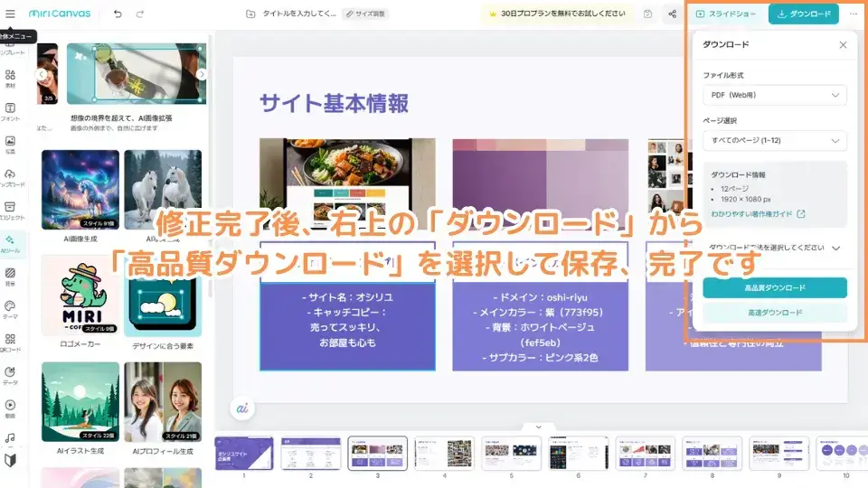Screen dimensions: 868x488
Task: Expand the download method selector
Action: pos(775,248)
